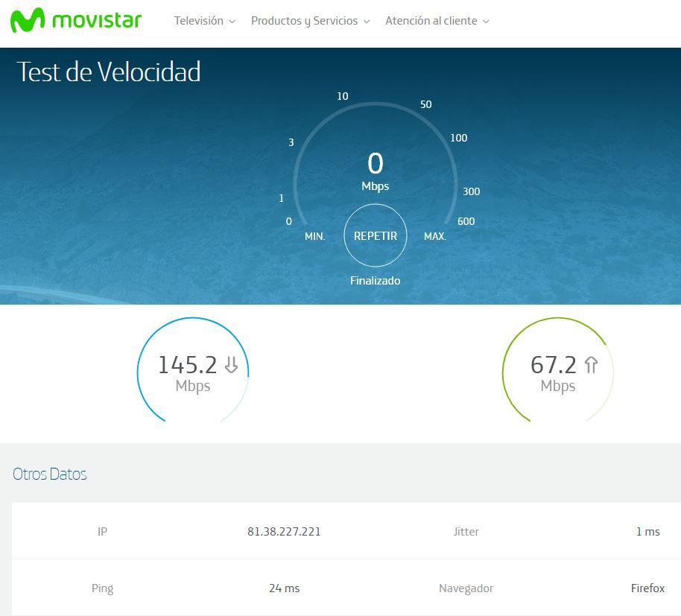Click the download arrow icon beside 145.2
The width and height of the screenshot is (681, 616).
231,364
